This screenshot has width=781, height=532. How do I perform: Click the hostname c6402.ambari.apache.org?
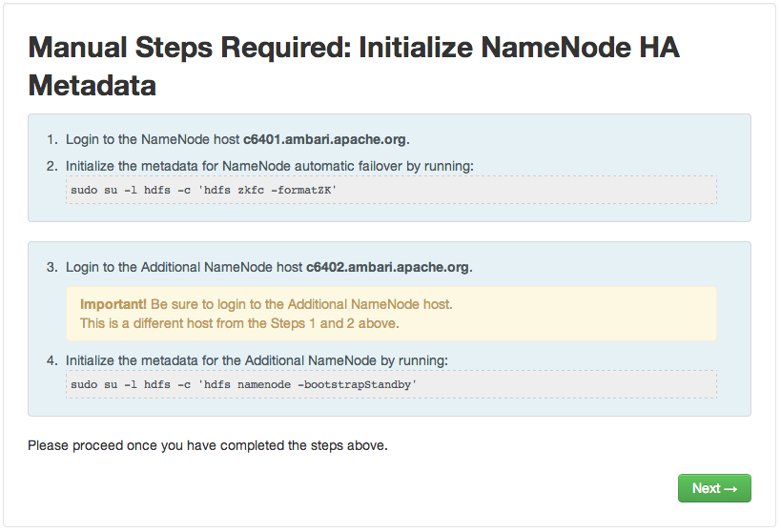pyautogui.click(x=387, y=268)
